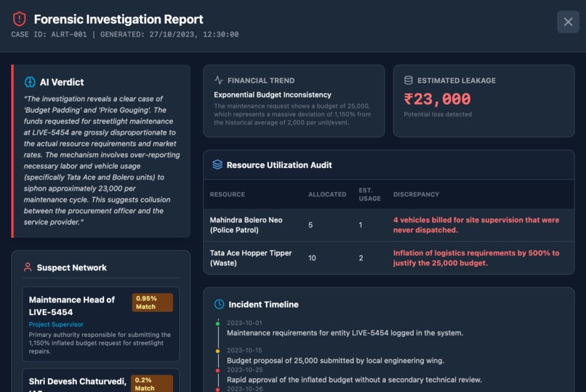This screenshot has height=392, width=586.
Task: Click est. usage value 1 for Bolero Neo
Action: [361, 225]
